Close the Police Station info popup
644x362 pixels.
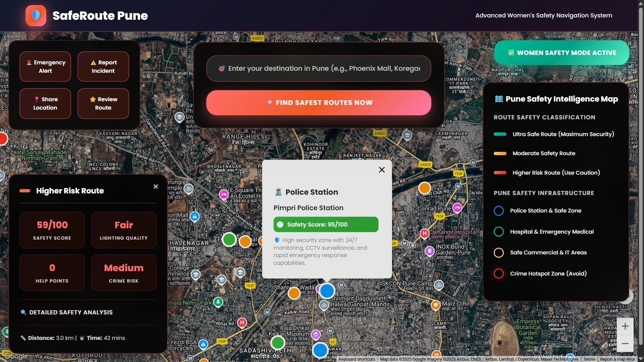click(382, 170)
